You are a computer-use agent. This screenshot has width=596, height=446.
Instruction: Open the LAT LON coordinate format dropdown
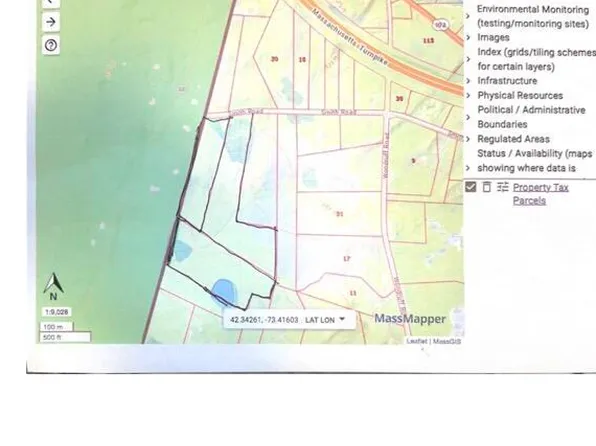pos(325,320)
